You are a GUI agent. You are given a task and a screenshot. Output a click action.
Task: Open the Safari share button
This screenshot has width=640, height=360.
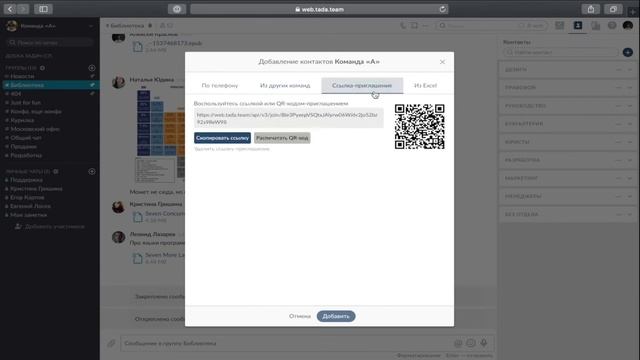point(591,9)
